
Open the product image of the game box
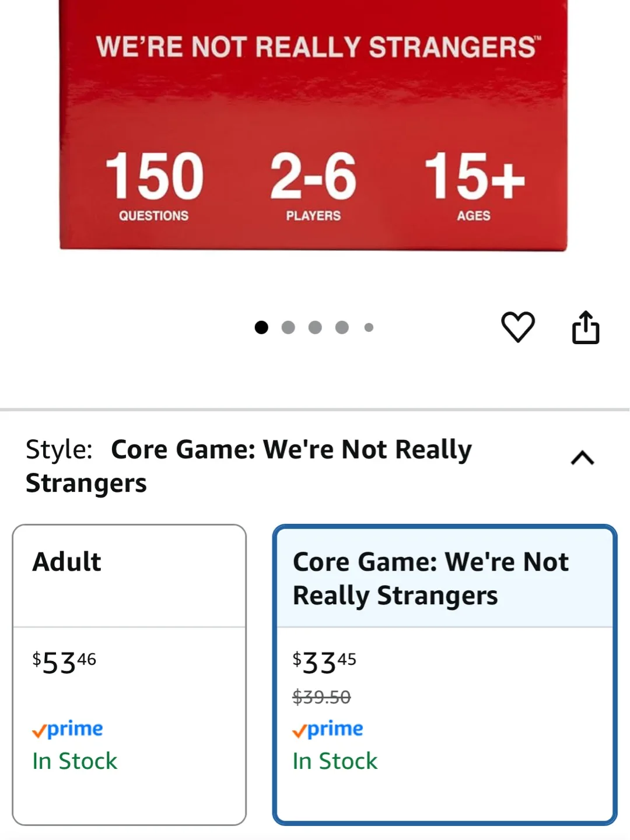pyautogui.click(x=315, y=128)
